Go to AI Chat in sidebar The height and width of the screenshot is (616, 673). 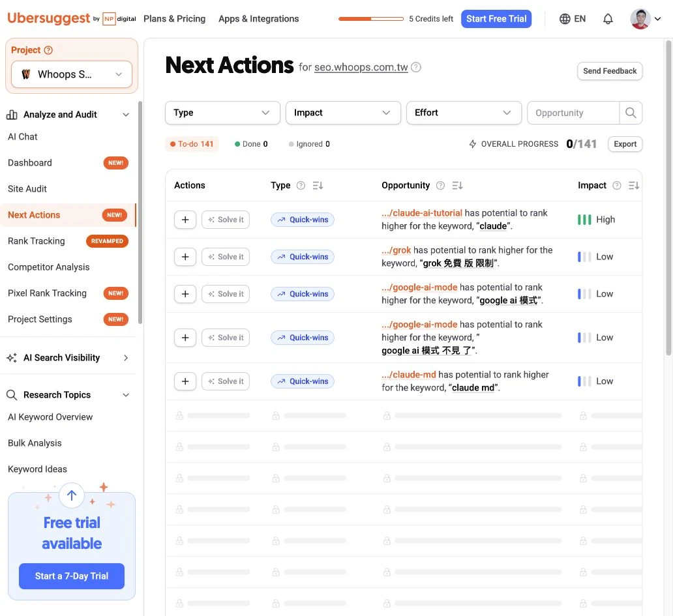(23, 137)
